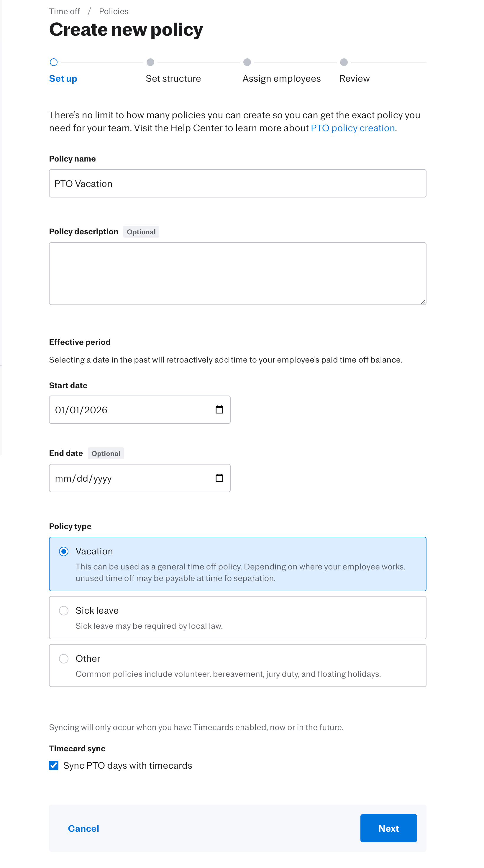This screenshot has width=484, height=868.
Task: Select the Sick leave policy type
Action: (x=63, y=611)
